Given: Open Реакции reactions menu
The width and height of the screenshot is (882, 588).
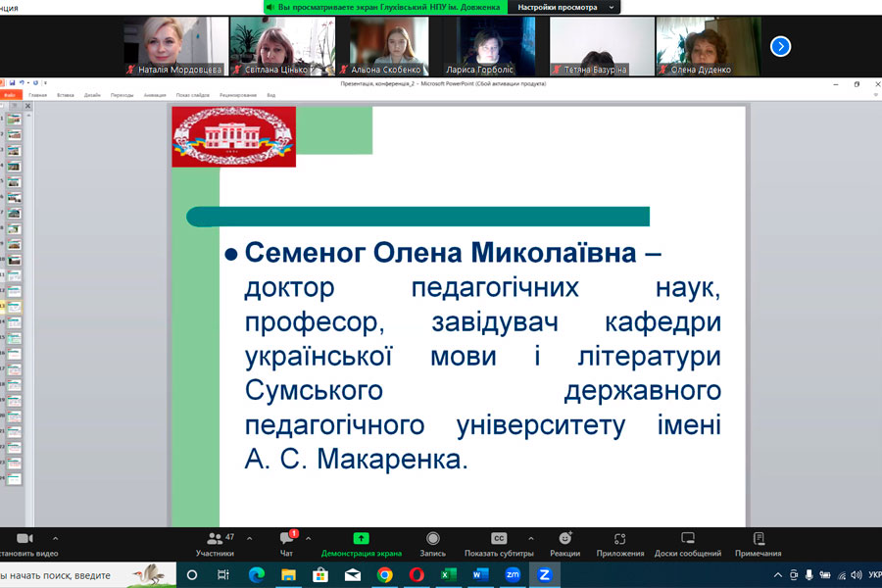Looking at the screenshot, I should point(564,545).
